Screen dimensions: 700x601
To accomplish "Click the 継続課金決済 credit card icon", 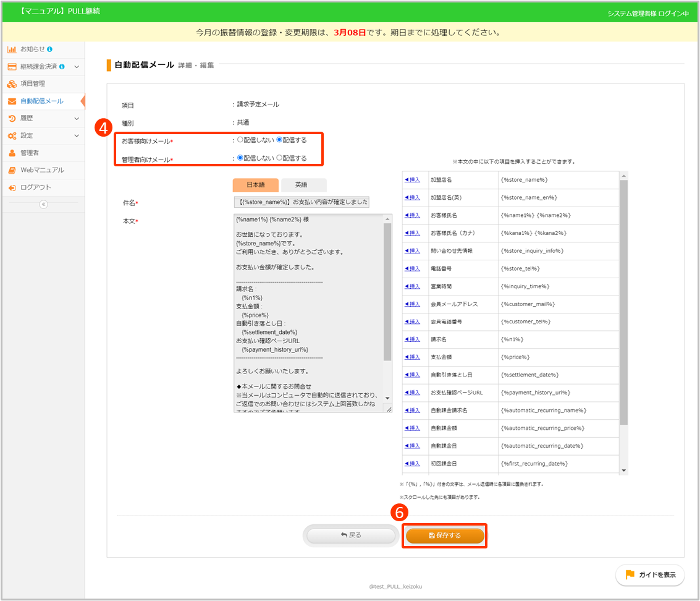I will pos(12,66).
